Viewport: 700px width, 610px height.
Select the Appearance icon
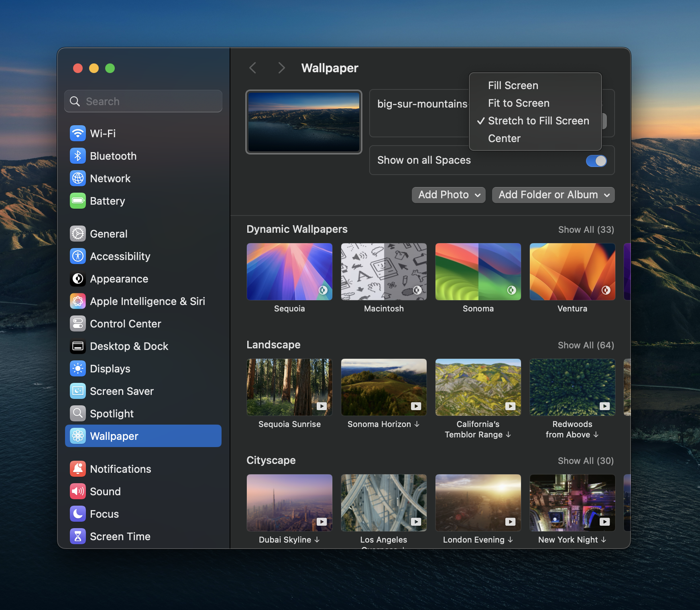coord(78,279)
